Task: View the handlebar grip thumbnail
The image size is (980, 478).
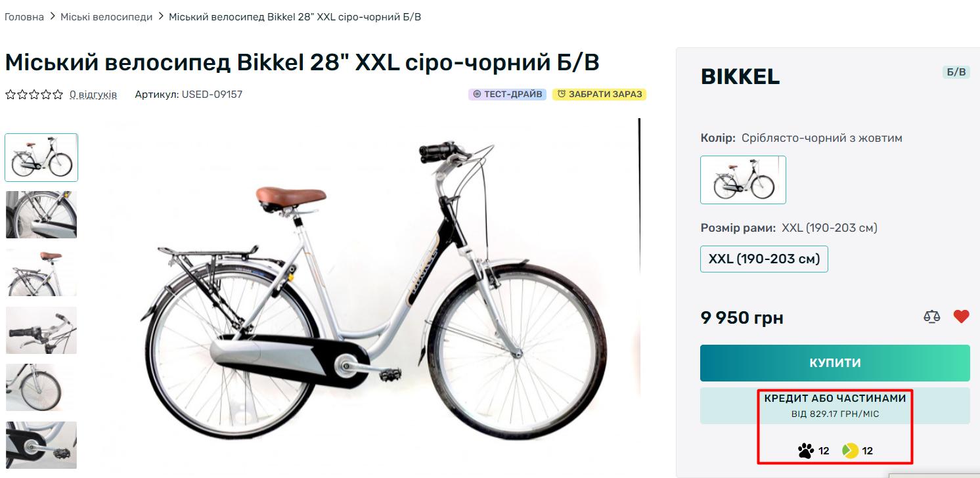Action: pyautogui.click(x=41, y=330)
